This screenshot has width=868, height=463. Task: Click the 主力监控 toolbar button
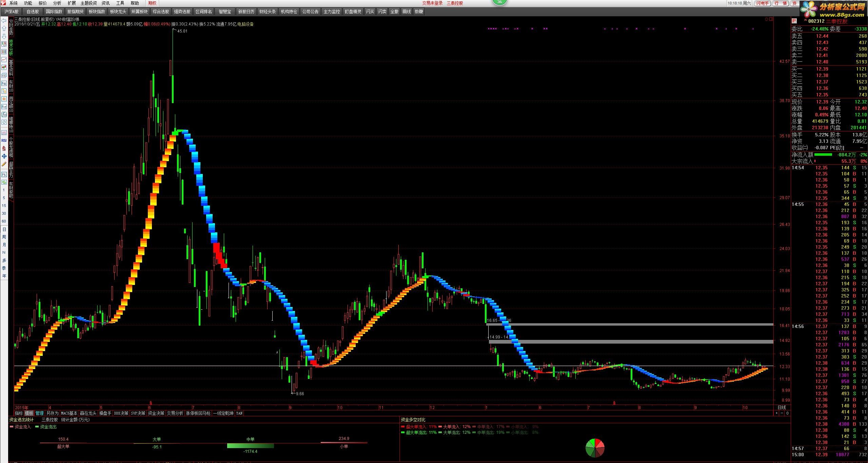332,12
